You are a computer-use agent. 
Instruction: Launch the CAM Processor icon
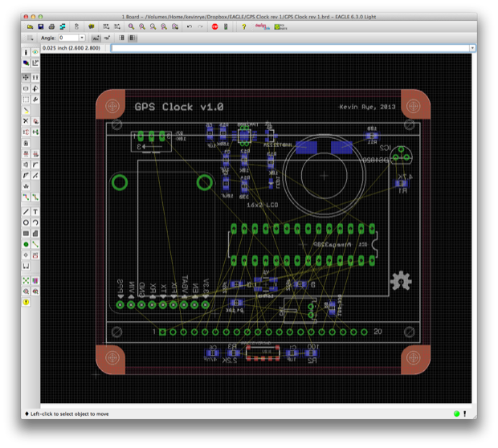(63, 27)
